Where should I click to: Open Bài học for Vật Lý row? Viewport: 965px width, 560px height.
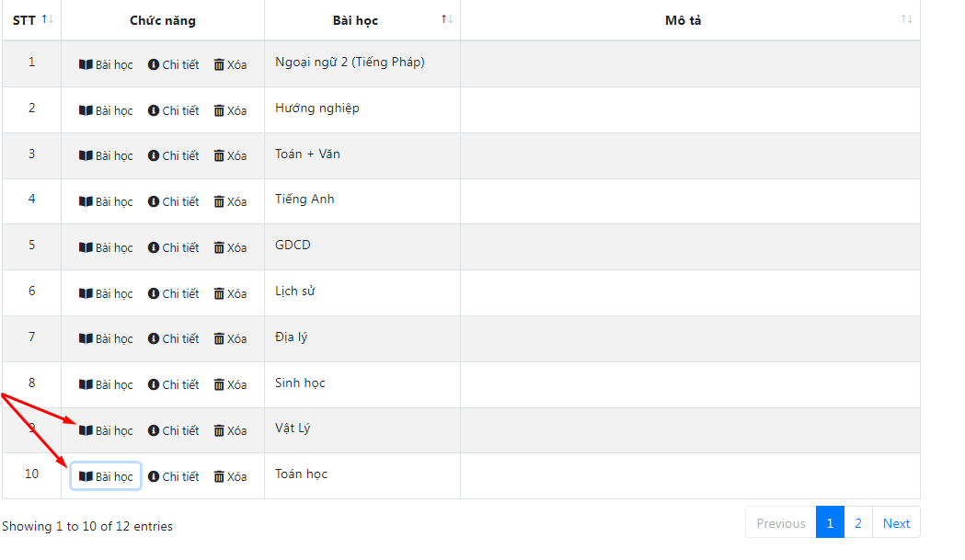click(106, 430)
